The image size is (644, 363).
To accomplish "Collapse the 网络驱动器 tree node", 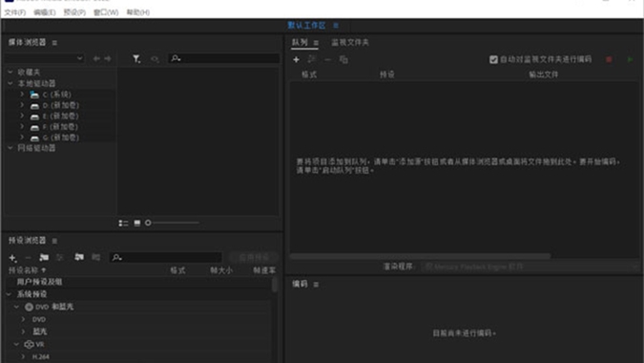I will [x=10, y=147].
